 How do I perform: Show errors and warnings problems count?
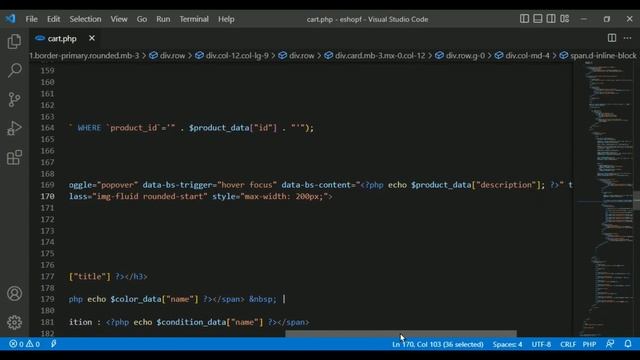coord(24,344)
